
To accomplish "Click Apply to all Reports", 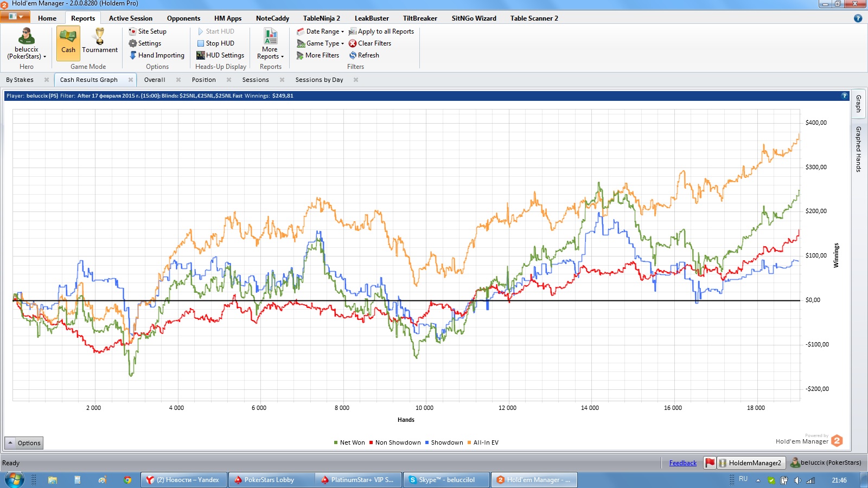I will tap(381, 31).
